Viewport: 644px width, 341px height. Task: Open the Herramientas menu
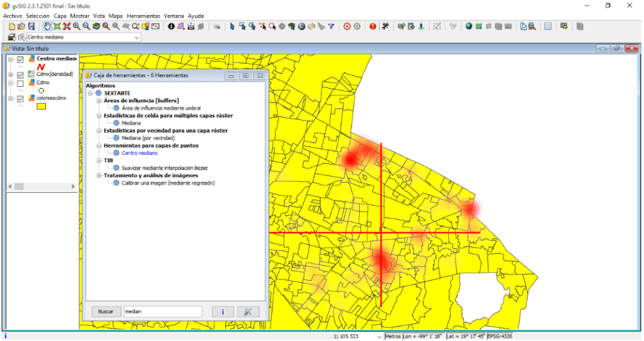(143, 15)
